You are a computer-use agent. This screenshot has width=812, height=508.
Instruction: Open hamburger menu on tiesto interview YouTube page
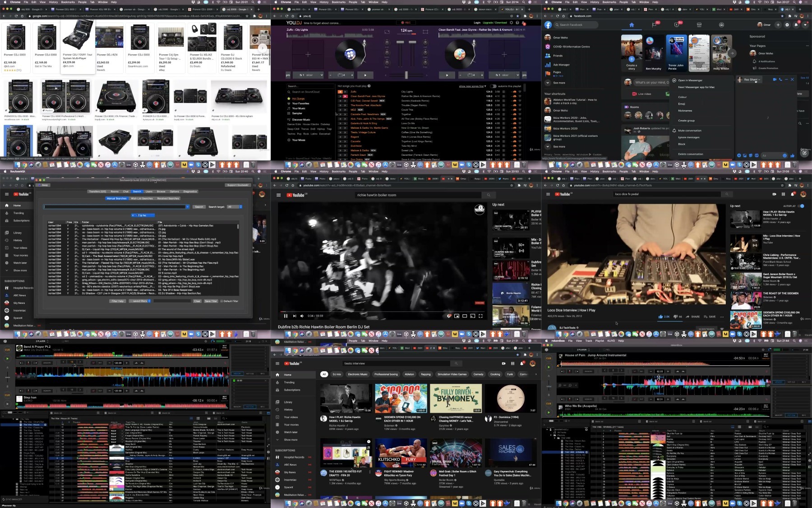pyautogui.click(x=277, y=364)
